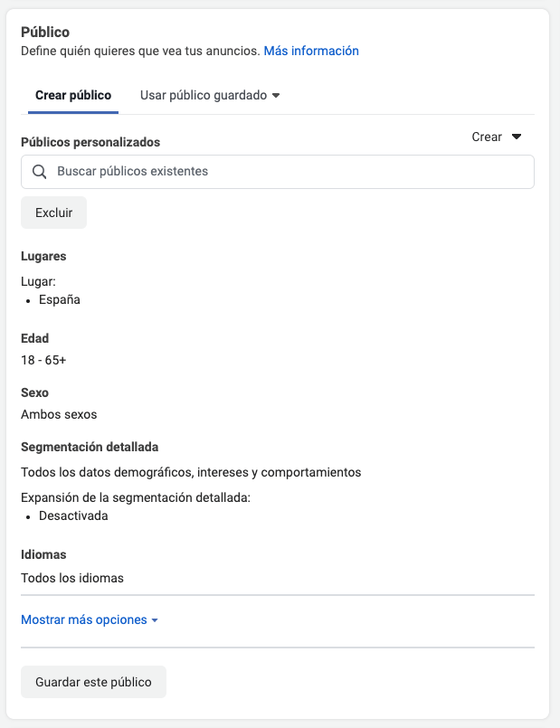Show more options via Mostrar más opciones
This screenshot has height=728, width=560.
[x=81, y=620]
